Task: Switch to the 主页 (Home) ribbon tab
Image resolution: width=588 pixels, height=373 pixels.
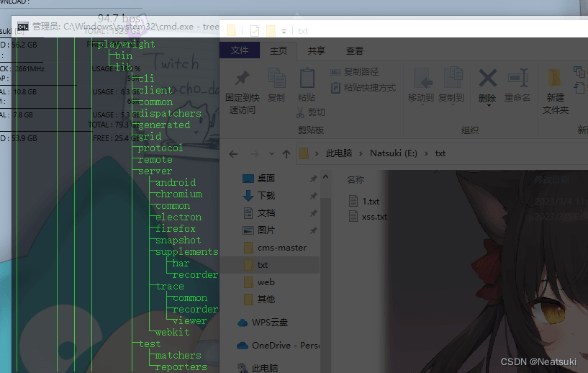Action: 279,50
